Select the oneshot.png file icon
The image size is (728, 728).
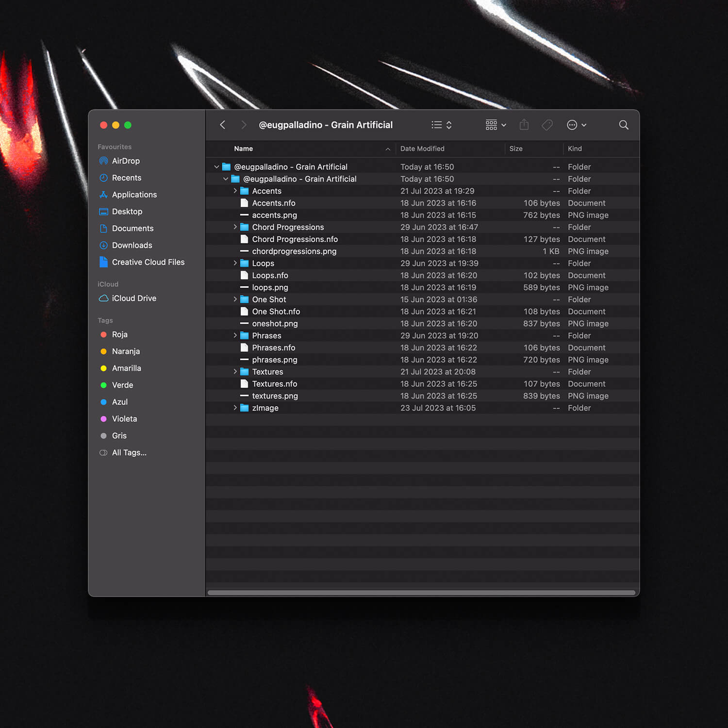(245, 323)
